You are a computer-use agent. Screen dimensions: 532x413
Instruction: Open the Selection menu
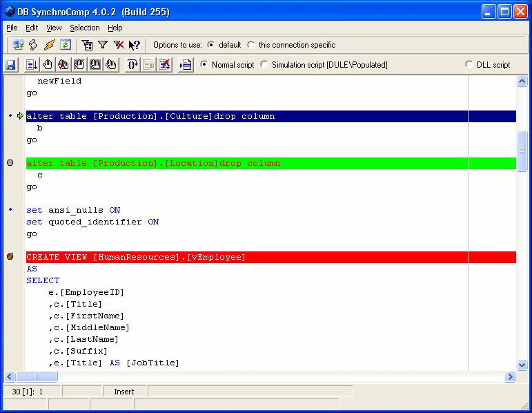point(85,28)
